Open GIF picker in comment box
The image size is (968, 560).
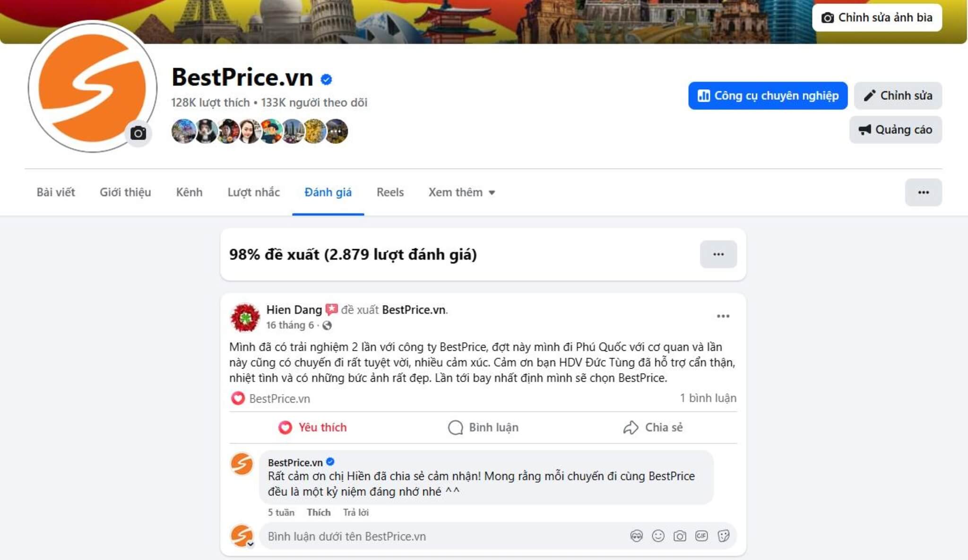tap(701, 536)
